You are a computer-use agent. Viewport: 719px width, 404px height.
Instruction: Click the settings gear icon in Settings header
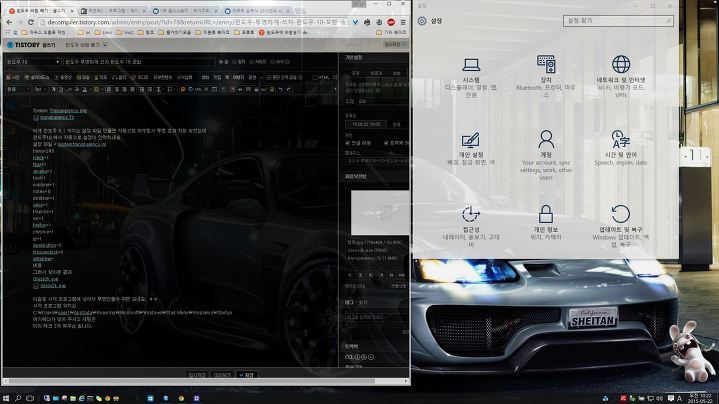[422, 21]
